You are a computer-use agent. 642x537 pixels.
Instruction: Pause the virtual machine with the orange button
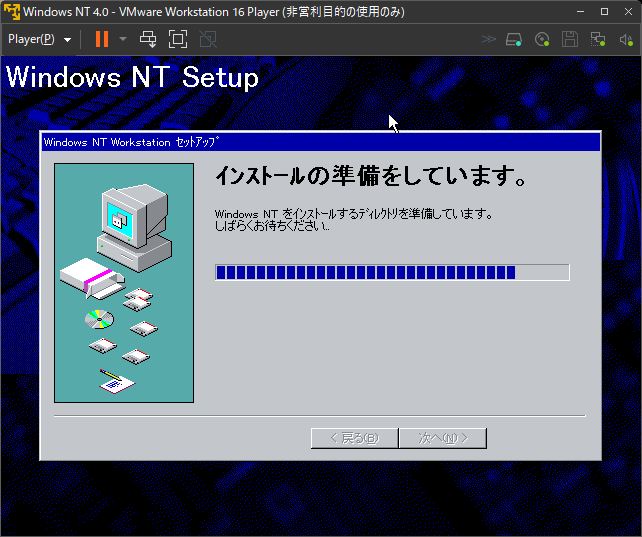(x=102, y=39)
